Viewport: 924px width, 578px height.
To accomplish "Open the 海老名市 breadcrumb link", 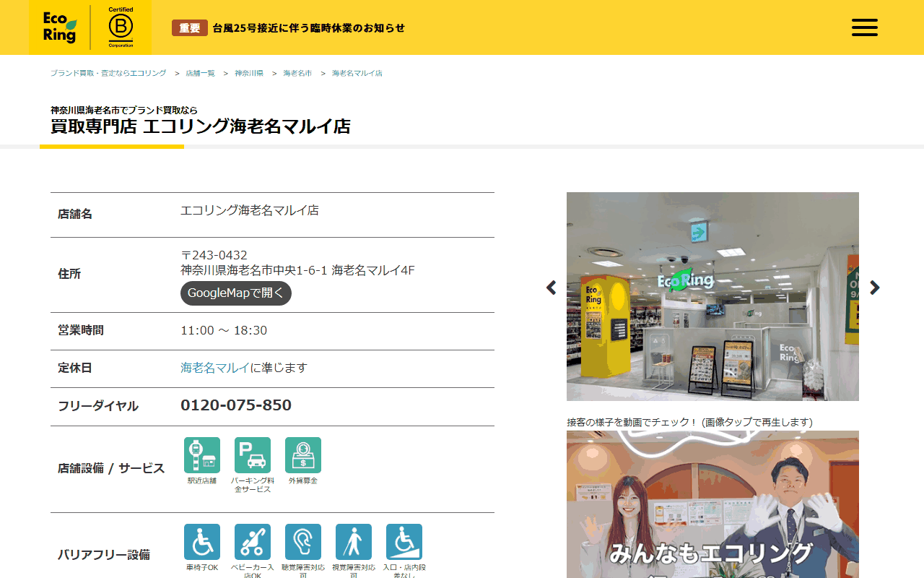I will [297, 74].
